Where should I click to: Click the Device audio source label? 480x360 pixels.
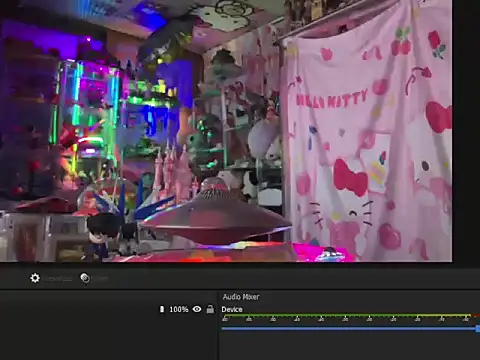click(232, 309)
